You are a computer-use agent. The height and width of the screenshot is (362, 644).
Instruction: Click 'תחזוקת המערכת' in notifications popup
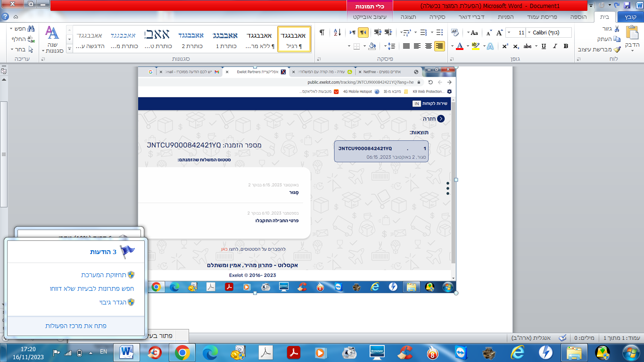tap(104, 274)
